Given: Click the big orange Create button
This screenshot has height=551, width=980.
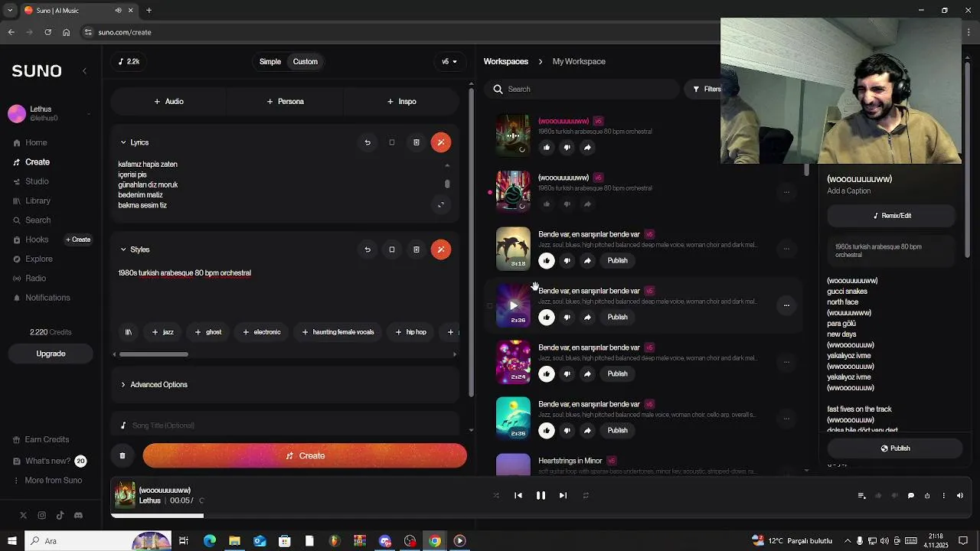Looking at the screenshot, I should point(305,456).
